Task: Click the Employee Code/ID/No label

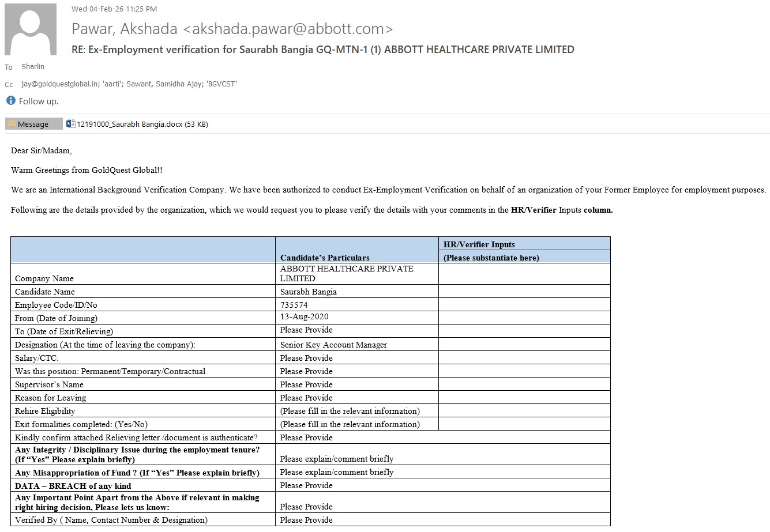Action: click(x=56, y=305)
